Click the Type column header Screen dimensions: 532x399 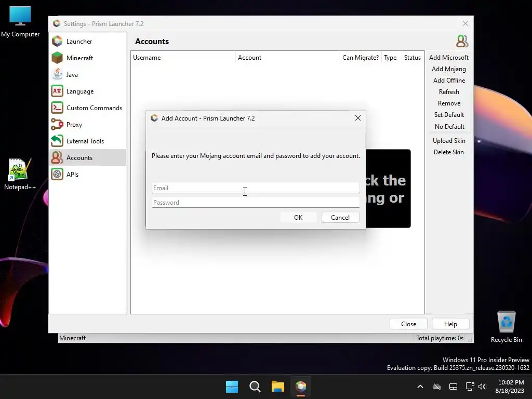(391, 58)
